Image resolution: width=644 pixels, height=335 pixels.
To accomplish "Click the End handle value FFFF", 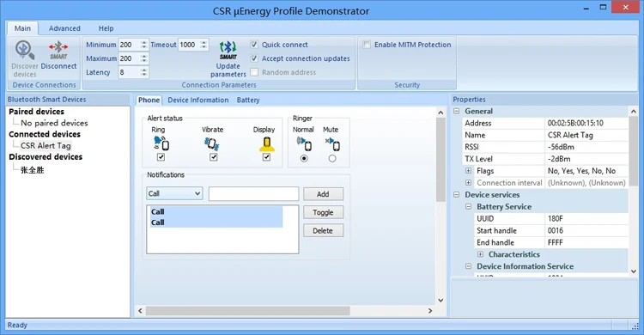I will (555, 242).
